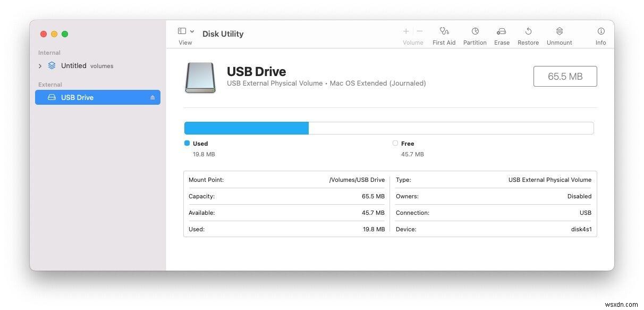Minimize window with yellow button
644x310 pixels.
coord(54,34)
